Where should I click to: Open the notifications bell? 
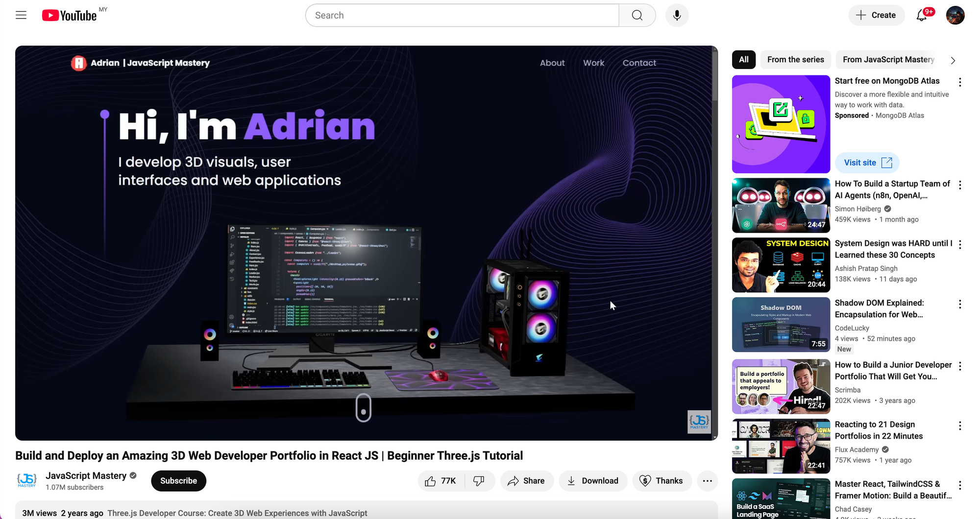pyautogui.click(x=922, y=15)
